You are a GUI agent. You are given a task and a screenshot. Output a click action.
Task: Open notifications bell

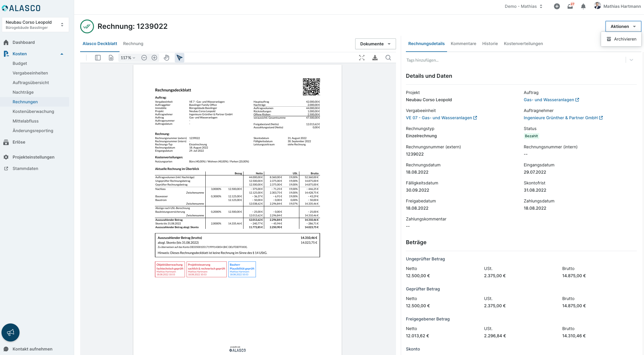pos(583,6)
